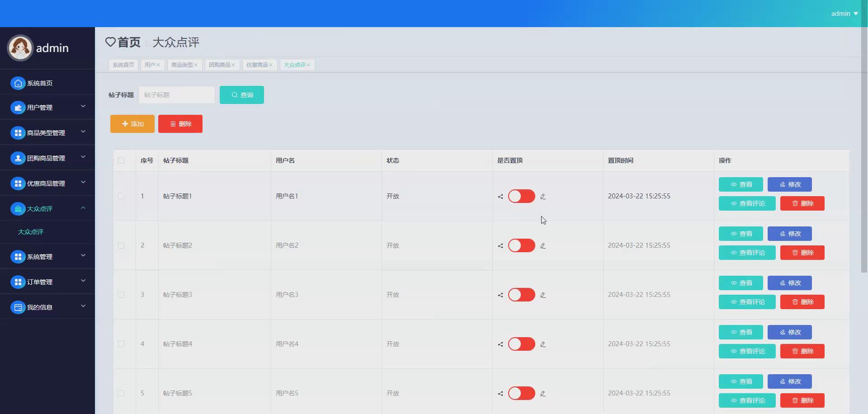
Task: Click the 团购商品管理 person icon
Action: point(18,158)
